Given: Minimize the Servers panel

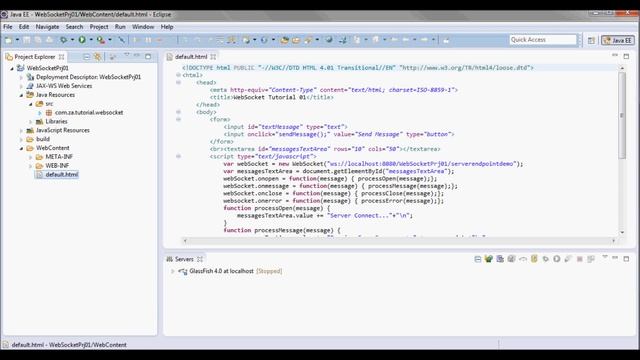Looking at the screenshot, I should 615,258.
